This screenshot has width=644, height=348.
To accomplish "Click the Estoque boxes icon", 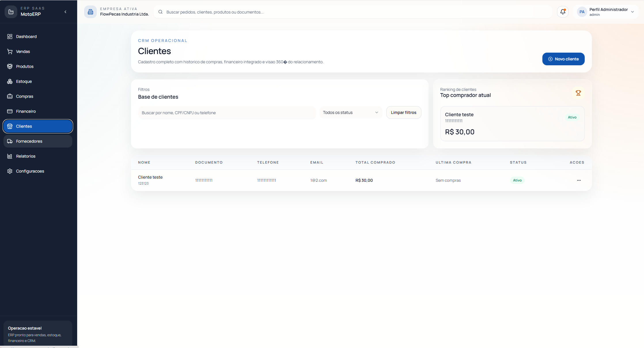I will [x=10, y=81].
